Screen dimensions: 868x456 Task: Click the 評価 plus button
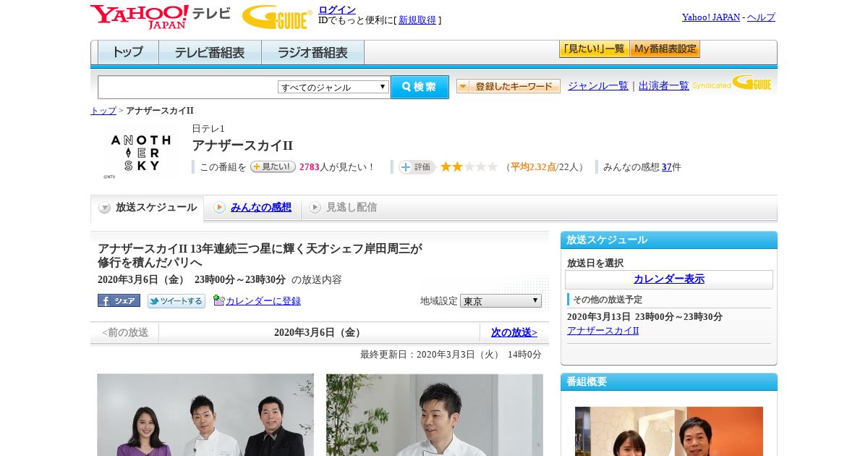[417, 167]
